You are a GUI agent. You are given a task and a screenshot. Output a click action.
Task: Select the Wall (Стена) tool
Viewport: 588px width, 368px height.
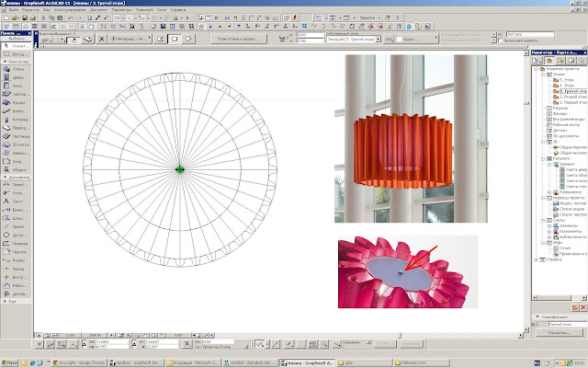(15, 69)
